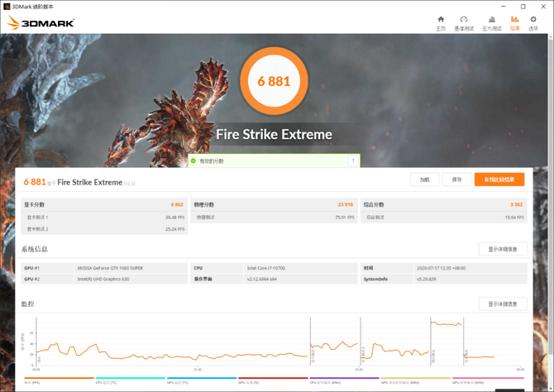Click the orange compare results online button
The height and width of the screenshot is (392, 554).
(499, 179)
